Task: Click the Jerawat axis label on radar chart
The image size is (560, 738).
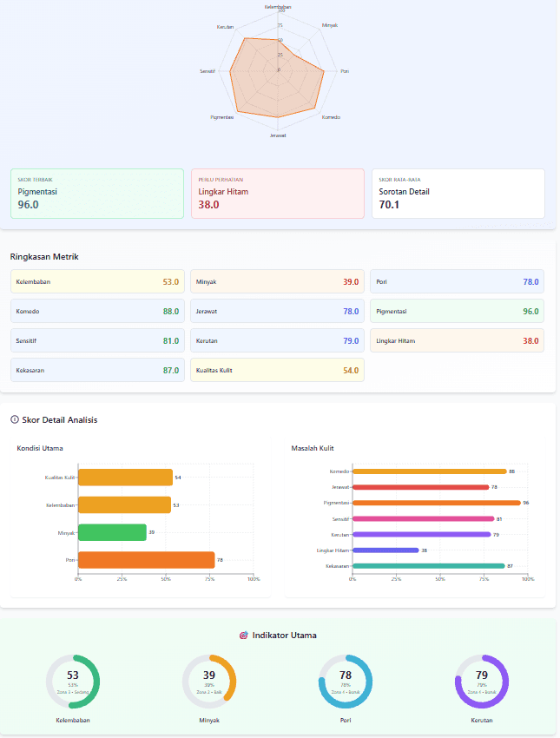Action: tap(278, 135)
